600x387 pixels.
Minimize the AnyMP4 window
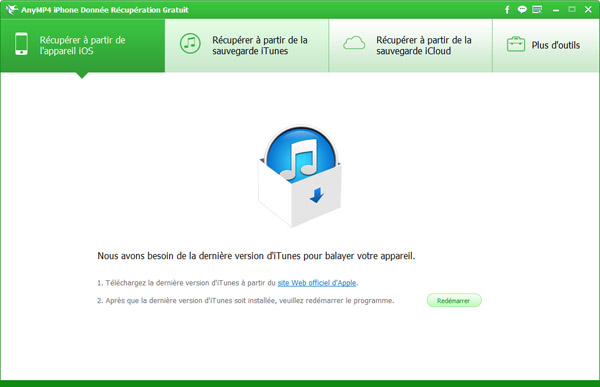click(x=556, y=10)
